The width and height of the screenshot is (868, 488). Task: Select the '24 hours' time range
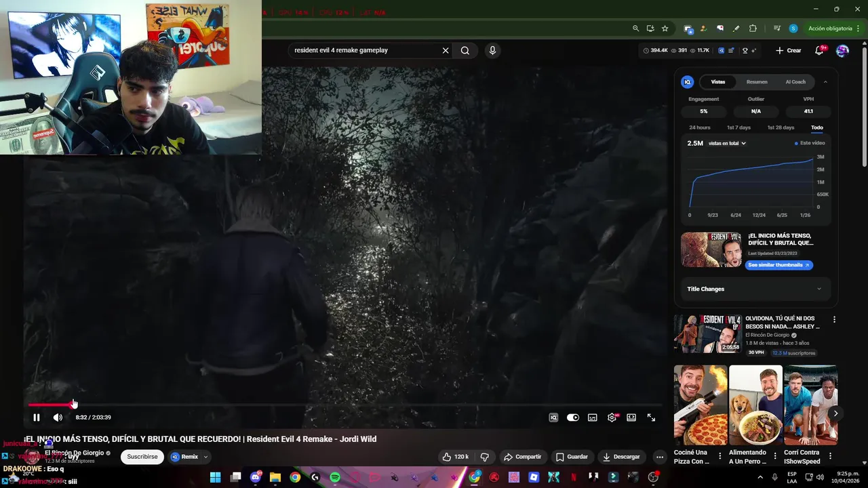(700, 127)
